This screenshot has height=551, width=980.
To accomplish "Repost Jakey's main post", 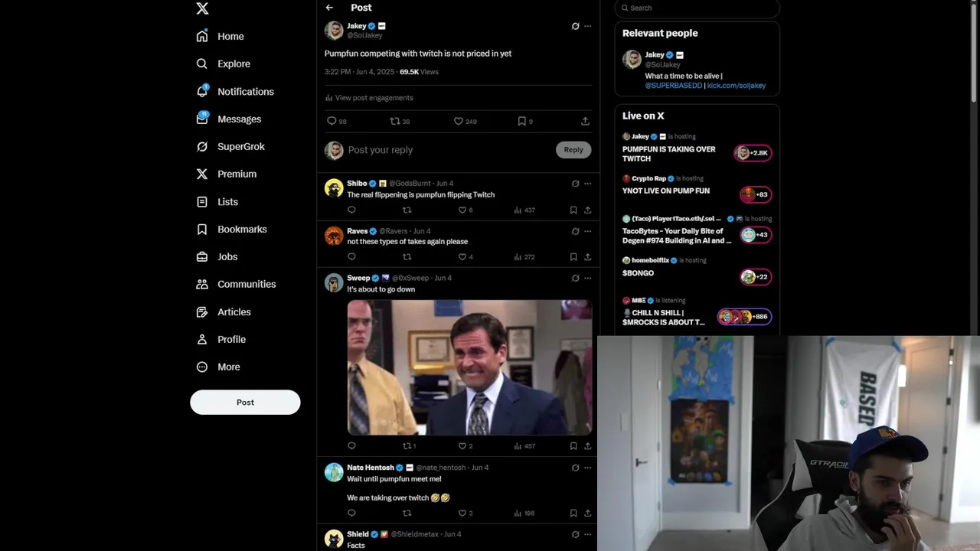I will 395,121.
